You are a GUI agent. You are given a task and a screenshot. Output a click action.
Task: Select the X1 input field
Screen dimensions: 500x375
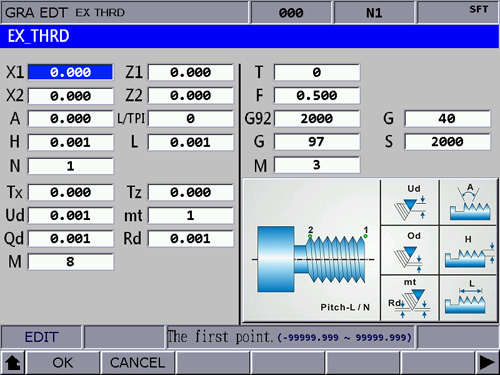click(70, 72)
